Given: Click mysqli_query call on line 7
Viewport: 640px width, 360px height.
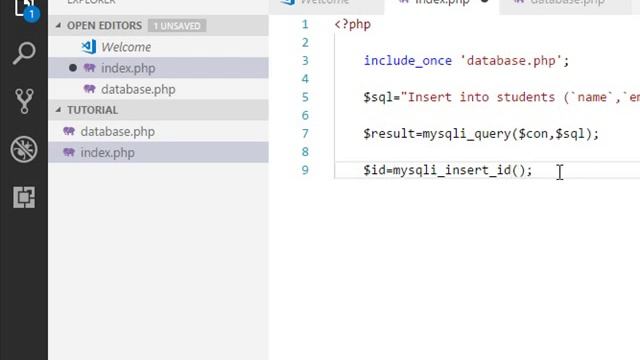Looking at the screenshot, I should (466, 134).
